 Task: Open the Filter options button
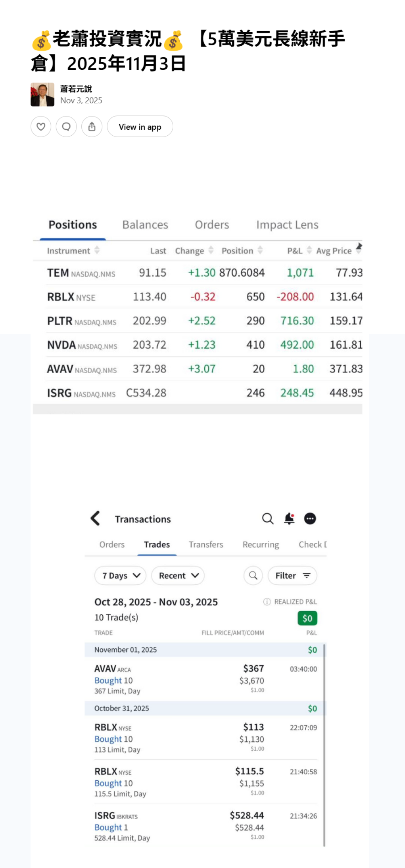(x=292, y=575)
